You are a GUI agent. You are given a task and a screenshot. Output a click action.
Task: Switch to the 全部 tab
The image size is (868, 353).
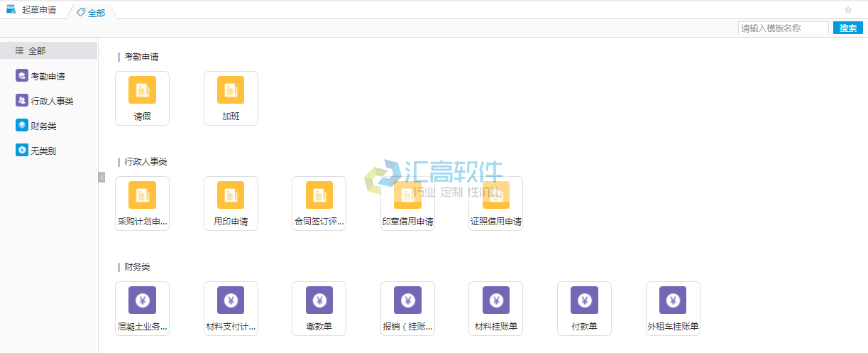click(x=92, y=13)
